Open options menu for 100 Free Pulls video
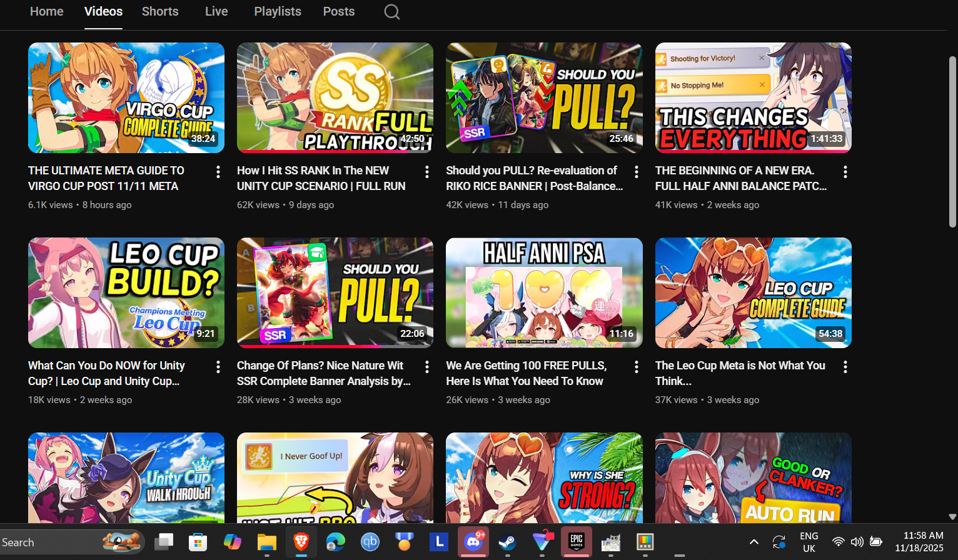Image resolution: width=958 pixels, height=560 pixels. tap(637, 367)
